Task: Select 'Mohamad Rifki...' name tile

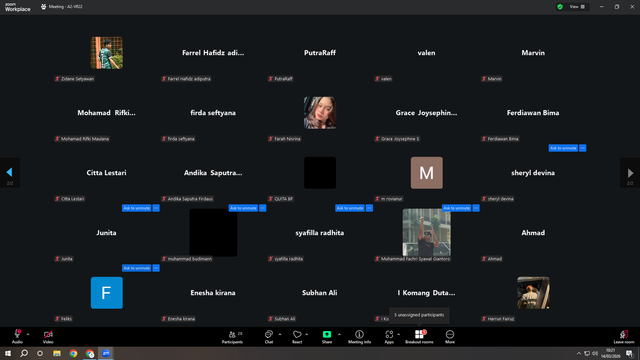Action: tap(107, 113)
